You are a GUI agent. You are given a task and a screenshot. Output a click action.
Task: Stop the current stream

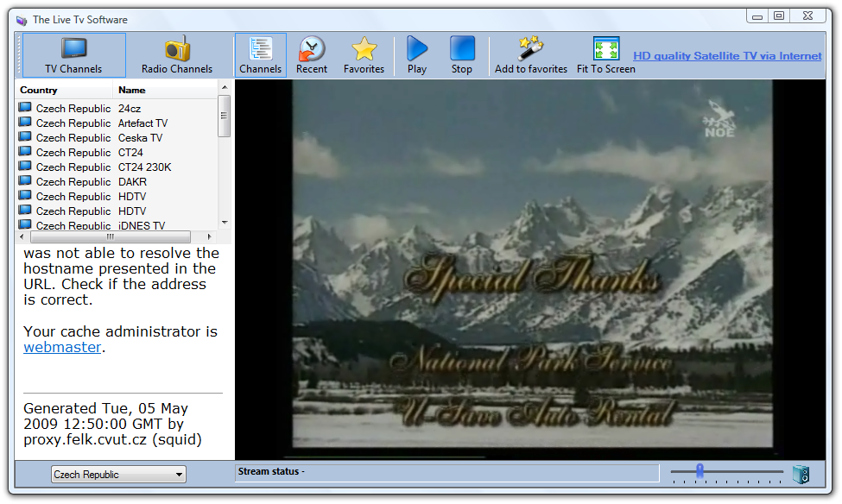tap(462, 55)
